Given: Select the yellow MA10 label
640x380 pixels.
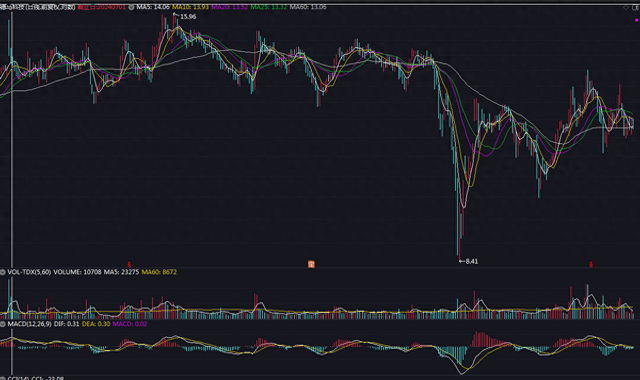Looking at the screenshot, I should [x=190, y=7].
